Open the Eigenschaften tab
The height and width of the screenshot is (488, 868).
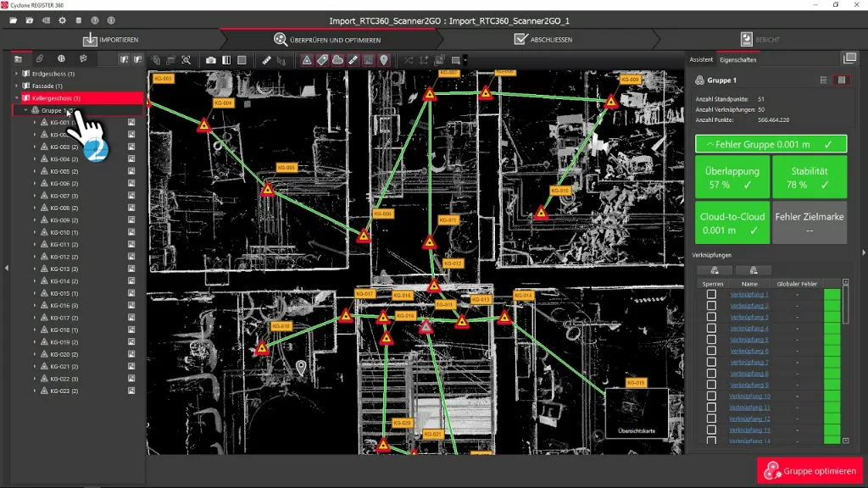click(x=737, y=60)
